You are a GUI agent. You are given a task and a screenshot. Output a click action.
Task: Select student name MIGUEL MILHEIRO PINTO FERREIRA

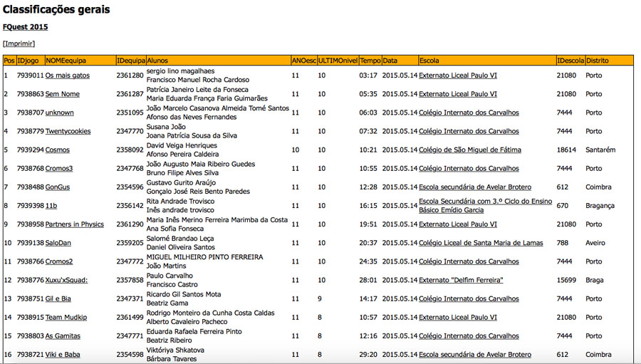[204, 257]
